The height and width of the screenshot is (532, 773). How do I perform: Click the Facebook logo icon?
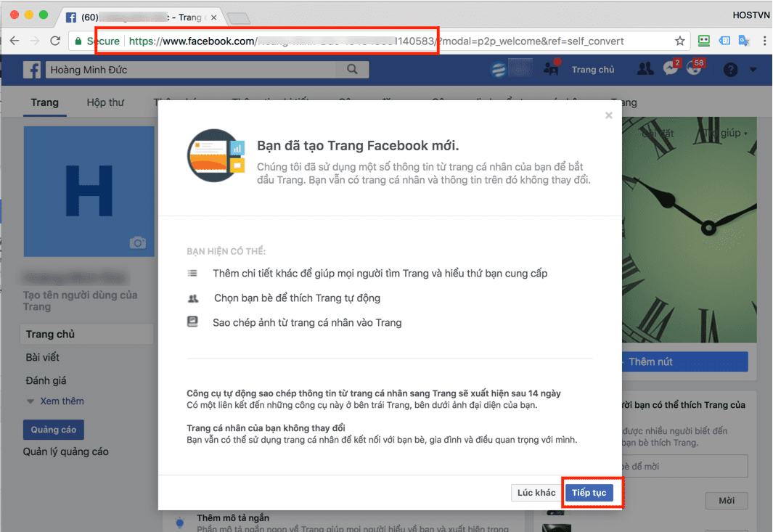[x=32, y=70]
